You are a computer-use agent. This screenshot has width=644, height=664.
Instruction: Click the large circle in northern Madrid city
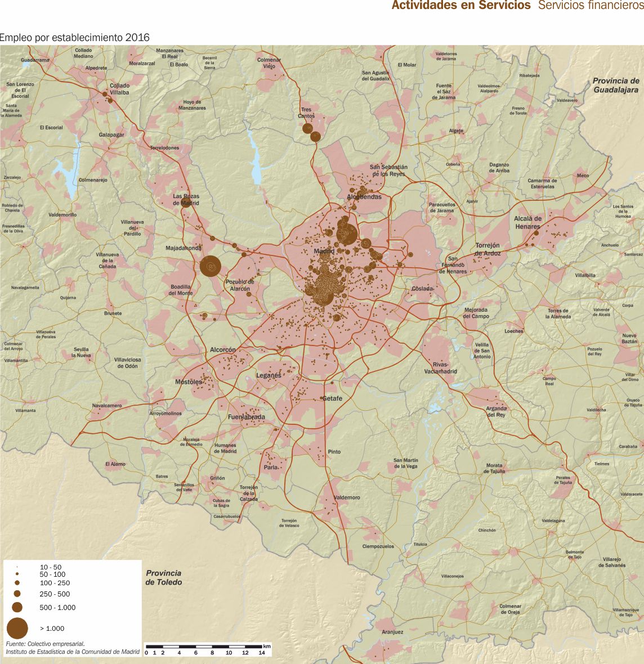[x=347, y=234]
